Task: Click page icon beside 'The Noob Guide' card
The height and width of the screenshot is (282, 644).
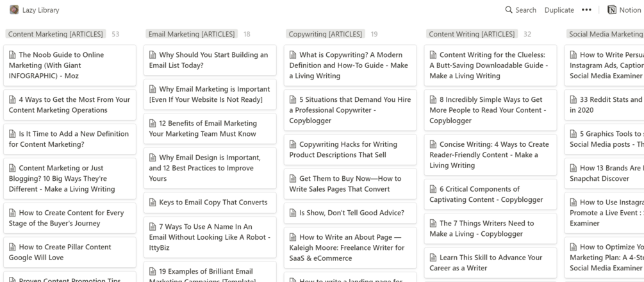Action: click(13, 55)
